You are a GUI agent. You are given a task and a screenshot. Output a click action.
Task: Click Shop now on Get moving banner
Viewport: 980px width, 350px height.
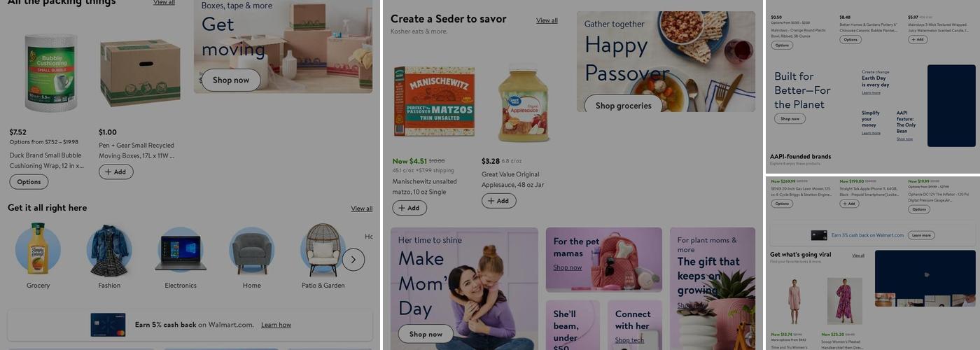231,80
